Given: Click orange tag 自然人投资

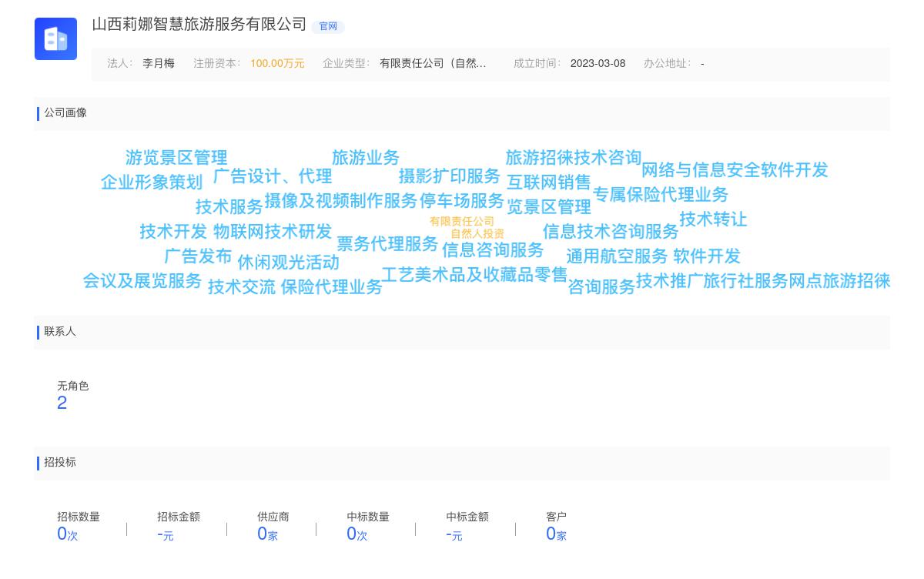Looking at the screenshot, I should tap(477, 233).
